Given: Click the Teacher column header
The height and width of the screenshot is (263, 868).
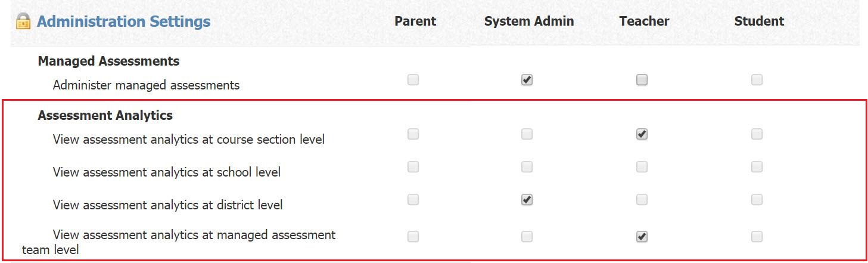Looking at the screenshot, I should point(644,21).
